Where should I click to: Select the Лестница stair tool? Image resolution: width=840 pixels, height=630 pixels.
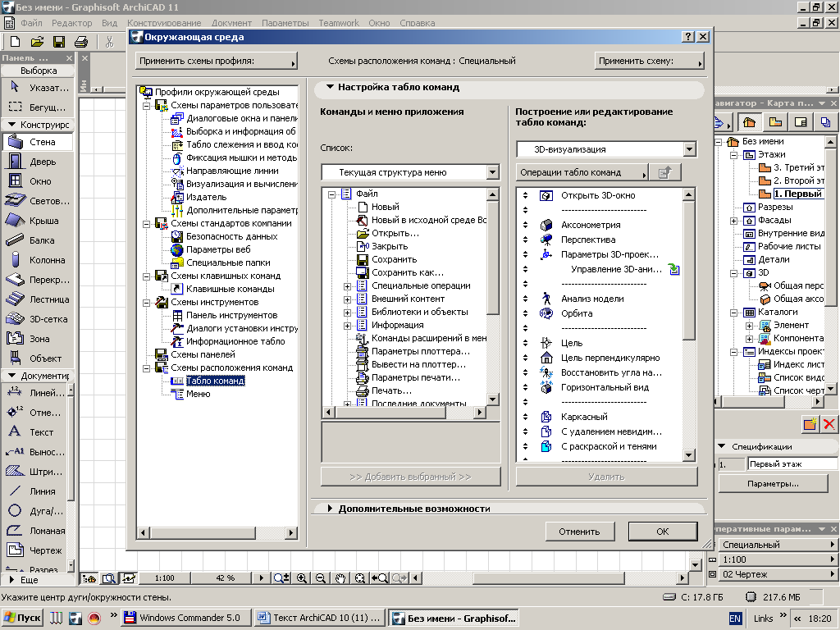click(37, 299)
